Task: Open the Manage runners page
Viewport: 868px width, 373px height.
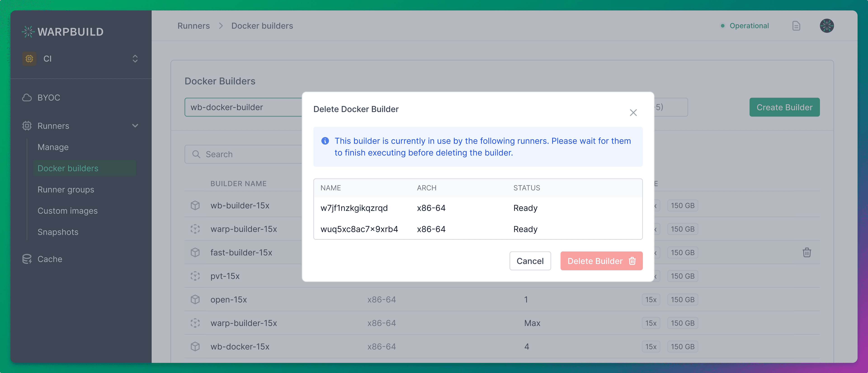Action: 53,147
